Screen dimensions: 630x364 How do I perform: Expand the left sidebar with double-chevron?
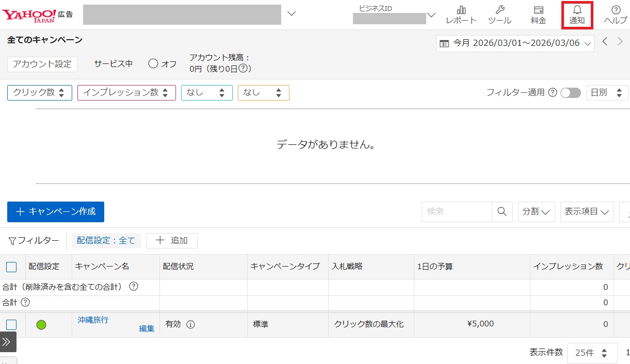tap(7, 342)
